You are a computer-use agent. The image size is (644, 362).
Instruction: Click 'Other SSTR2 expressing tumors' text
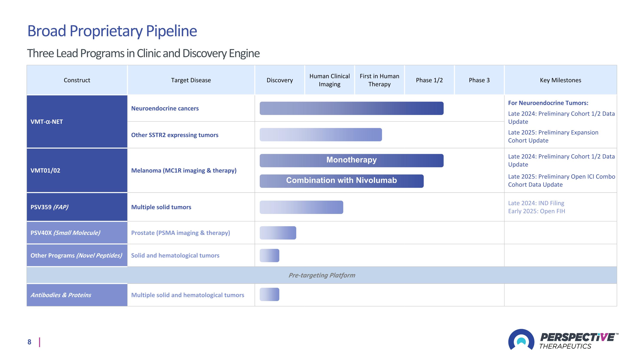175,135
